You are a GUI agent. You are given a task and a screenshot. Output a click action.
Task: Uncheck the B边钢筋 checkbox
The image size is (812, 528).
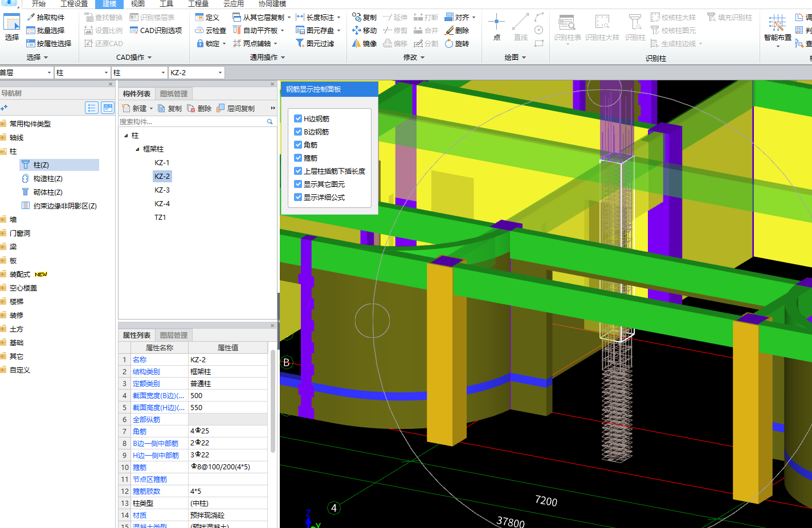point(298,132)
